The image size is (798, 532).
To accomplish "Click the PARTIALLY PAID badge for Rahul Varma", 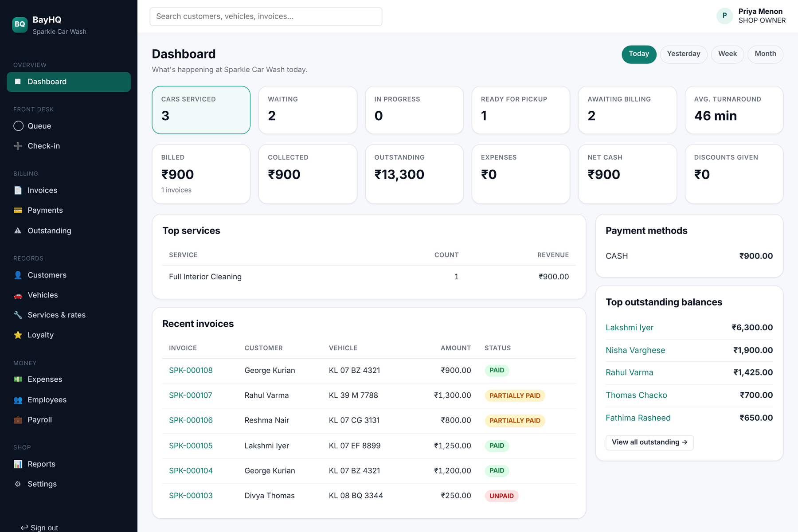I will [515, 396].
